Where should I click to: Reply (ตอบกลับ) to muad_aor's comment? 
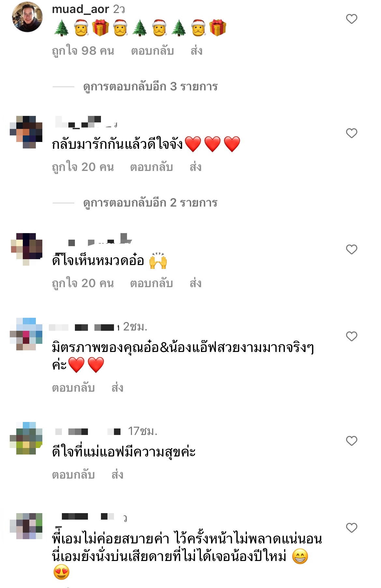(x=152, y=51)
